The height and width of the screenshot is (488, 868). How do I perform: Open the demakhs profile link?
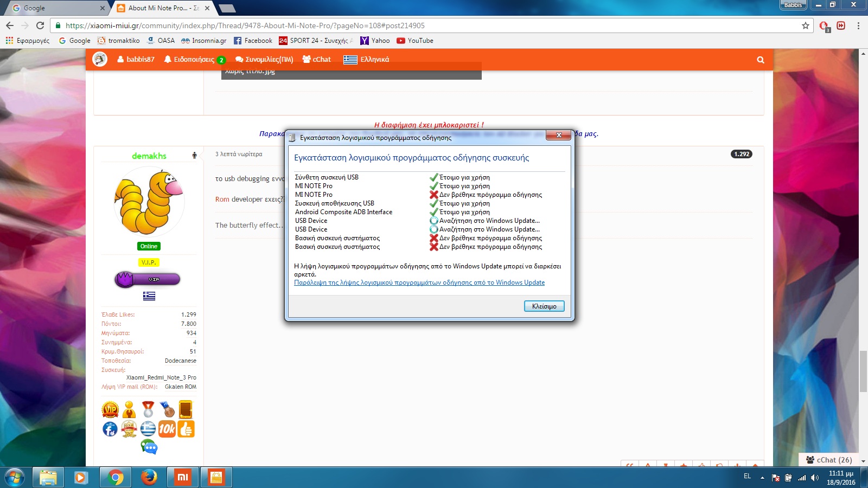coord(149,156)
